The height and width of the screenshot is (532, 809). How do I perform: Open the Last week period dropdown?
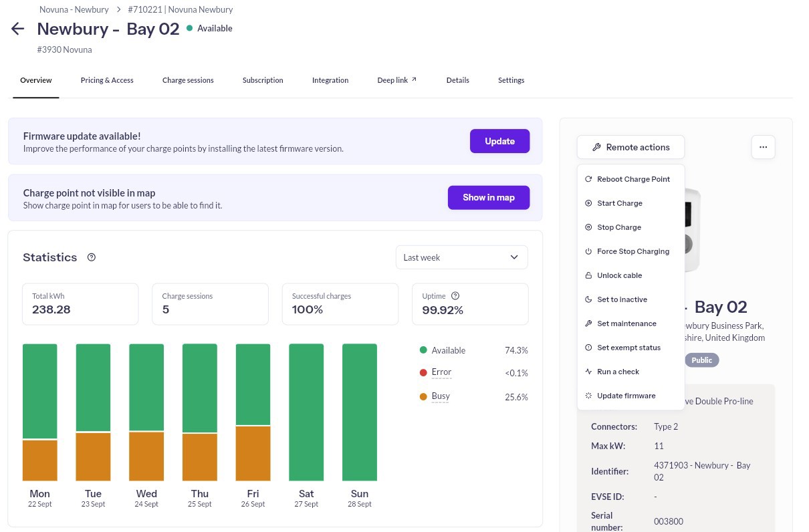pos(461,257)
